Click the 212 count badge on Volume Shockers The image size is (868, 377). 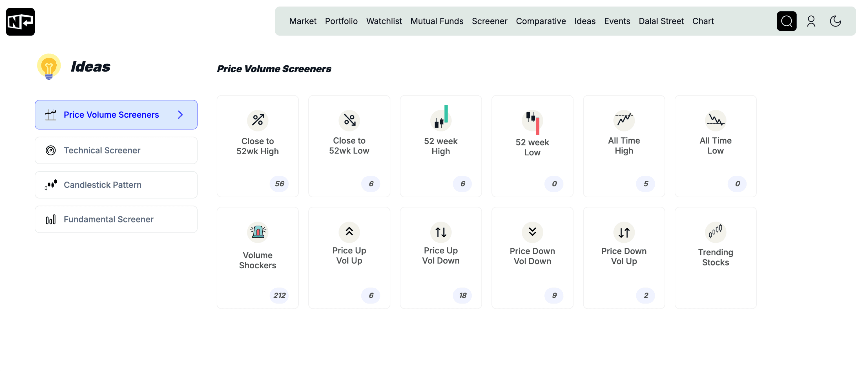click(x=279, y=295)
